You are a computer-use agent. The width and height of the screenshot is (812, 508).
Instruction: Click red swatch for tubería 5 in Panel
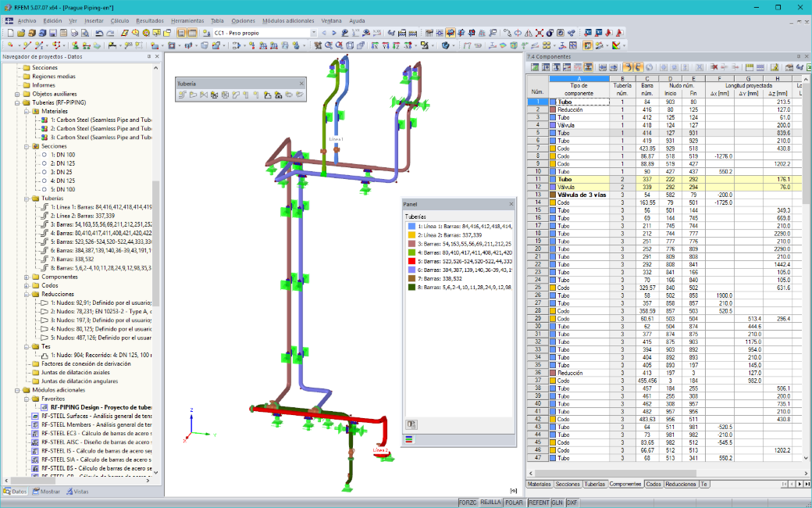[x=411, y=261]
